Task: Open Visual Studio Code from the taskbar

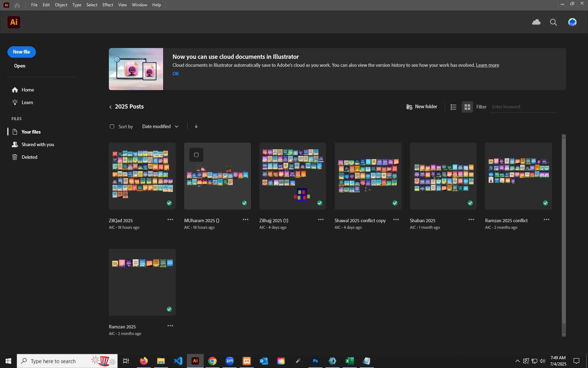Action: 178,361
